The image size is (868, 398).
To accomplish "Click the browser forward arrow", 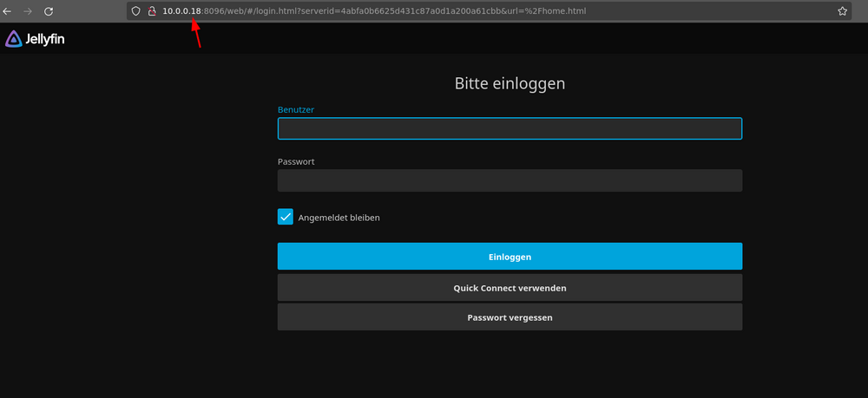I will tap(28, 11).
